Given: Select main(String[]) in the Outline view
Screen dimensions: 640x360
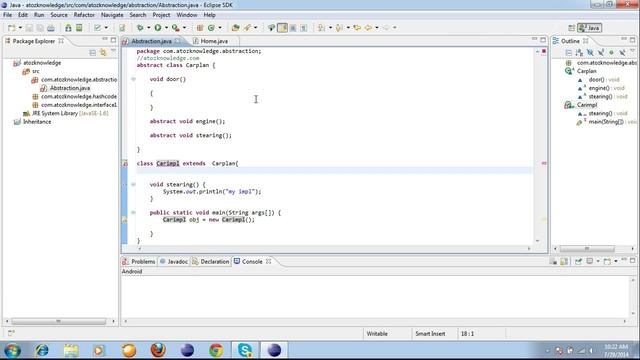Looking at the screenshot, I should tap(606, 122).
